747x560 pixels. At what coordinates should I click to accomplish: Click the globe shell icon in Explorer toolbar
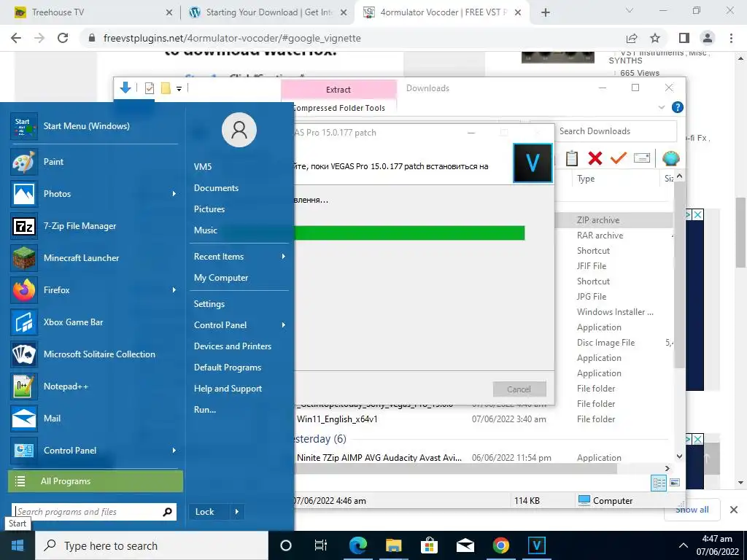tap(670, 158)
